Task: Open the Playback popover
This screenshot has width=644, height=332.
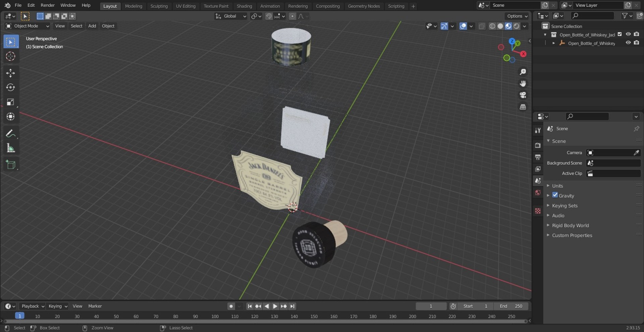Action: 33,306
